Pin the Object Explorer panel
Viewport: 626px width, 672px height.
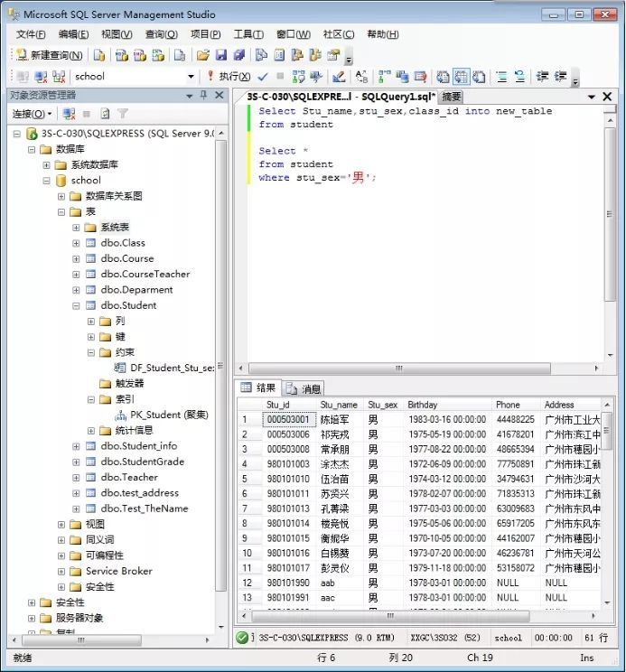(x=203, y=95)
